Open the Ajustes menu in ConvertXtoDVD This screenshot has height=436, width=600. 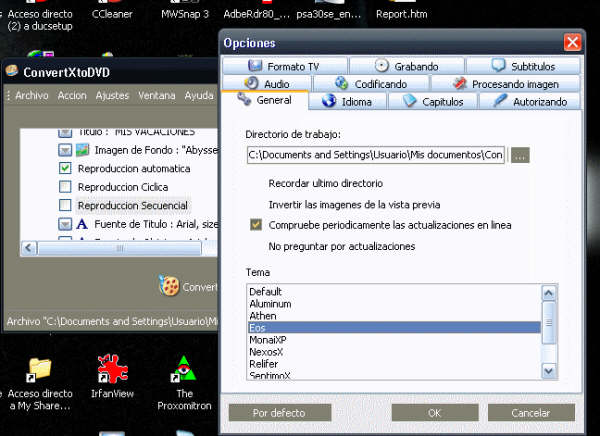click(112, 95)
